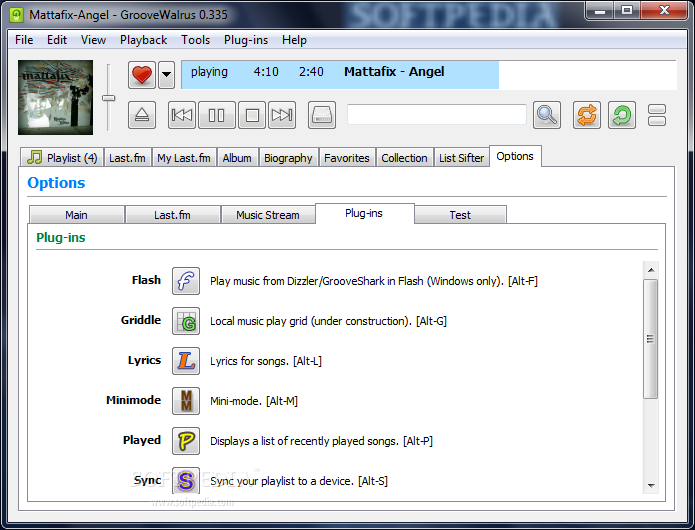The image size is (695, 530).
Task: Click the 'Lyrics for songs. [Alt-L]' text
Action: [266, 361]
